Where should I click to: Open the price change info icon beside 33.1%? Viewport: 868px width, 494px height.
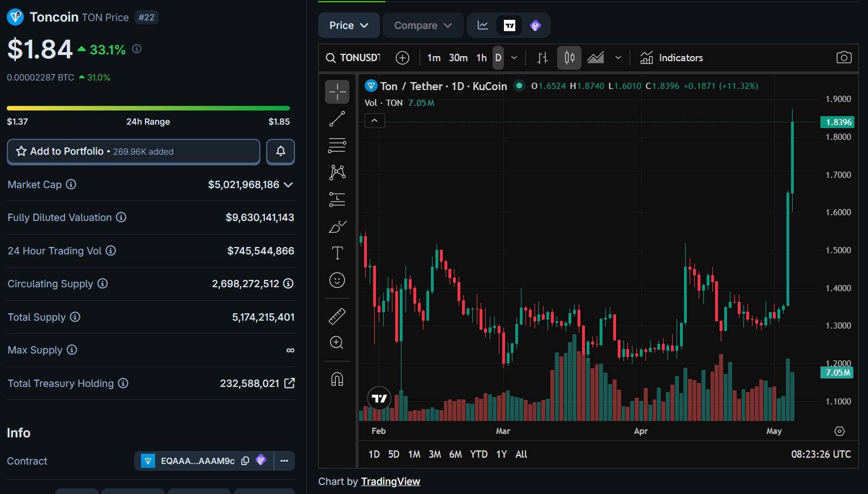tap(136, 49)
